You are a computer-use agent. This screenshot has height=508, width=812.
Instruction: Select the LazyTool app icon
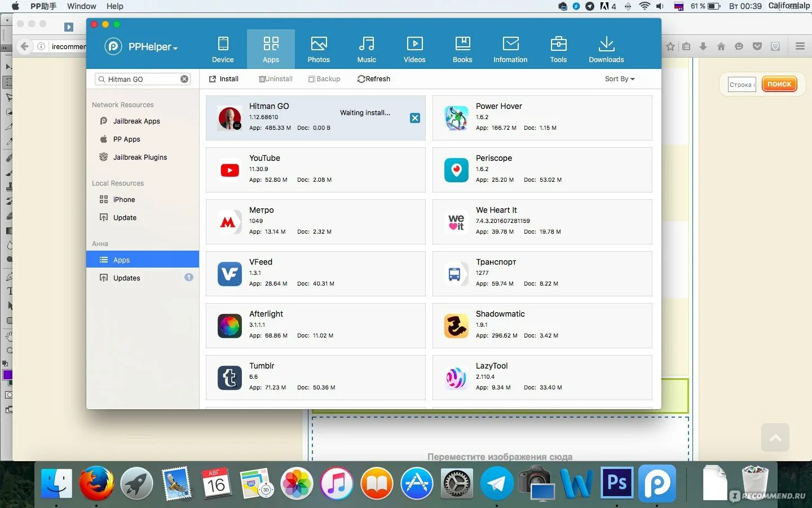coord(456,378)
